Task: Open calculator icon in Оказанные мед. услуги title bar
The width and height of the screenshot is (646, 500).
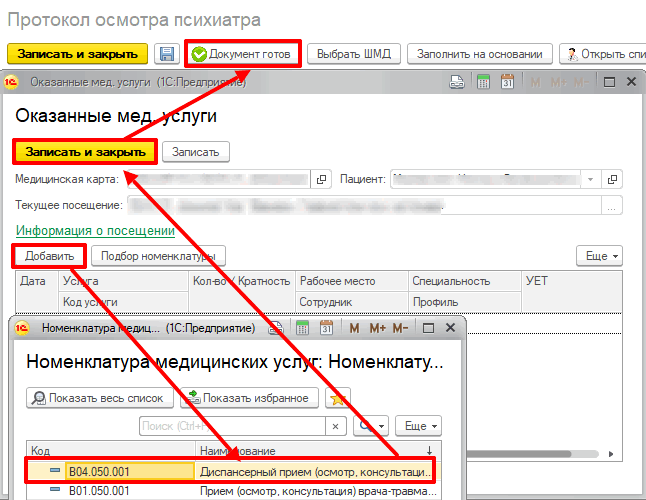Action: click(483, 83)
